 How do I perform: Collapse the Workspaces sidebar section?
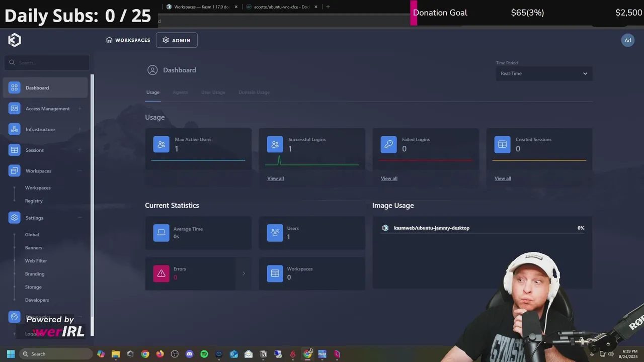pyautogui.click(x=79, y=171)
